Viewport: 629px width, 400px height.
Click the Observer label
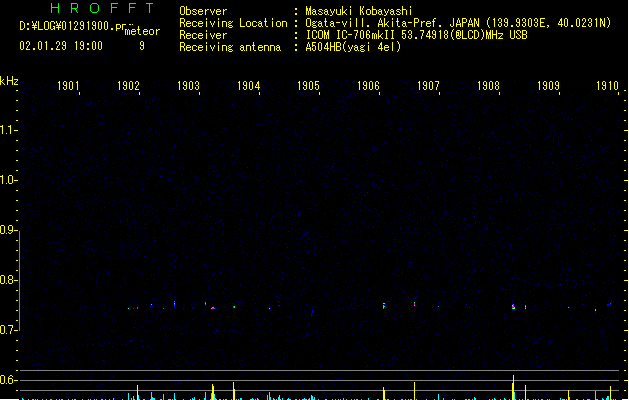(203, 11)
